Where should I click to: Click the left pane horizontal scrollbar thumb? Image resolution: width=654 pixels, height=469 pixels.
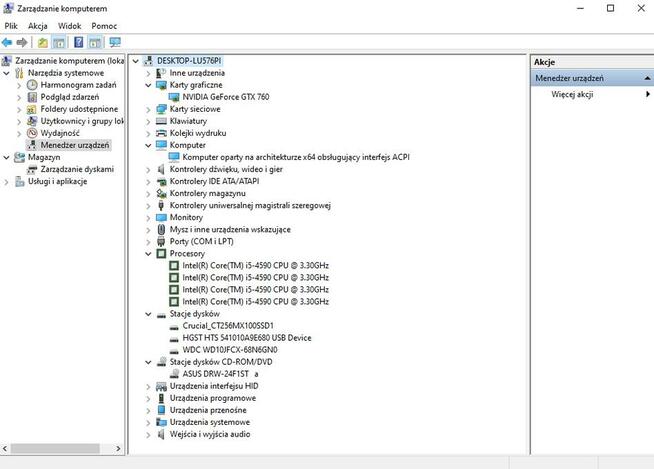[x=55, y=449]
